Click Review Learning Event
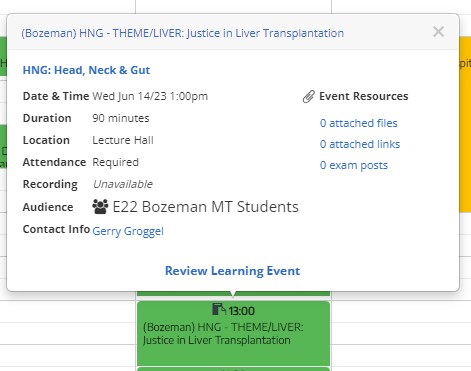 [x=233, y=271]
